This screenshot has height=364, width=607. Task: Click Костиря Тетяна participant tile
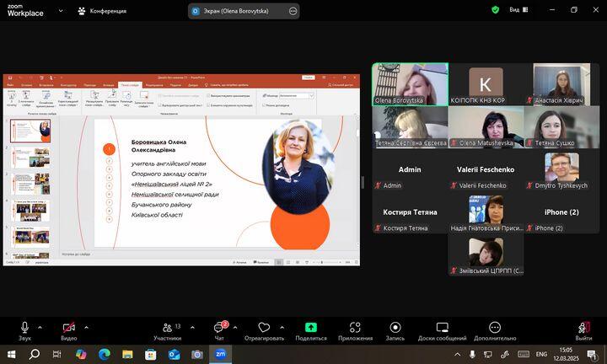[410, 212]
